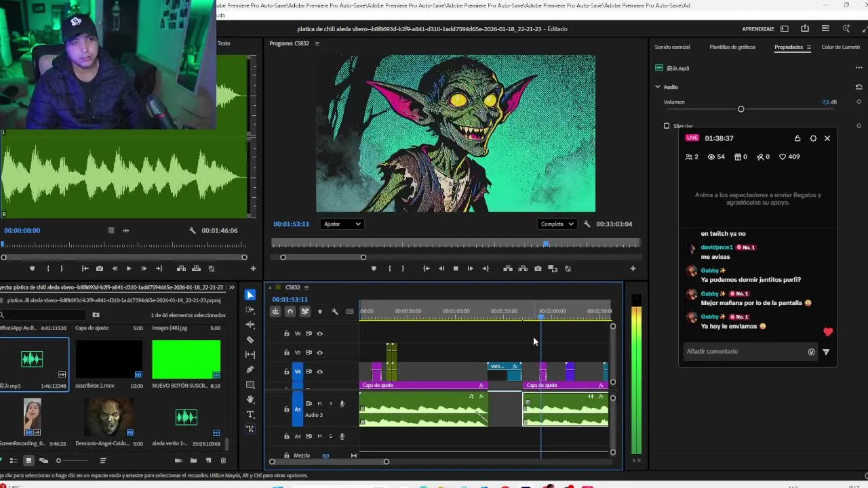
Task: Go to In point in Program monitor
Action: click(x=426, y=268)
